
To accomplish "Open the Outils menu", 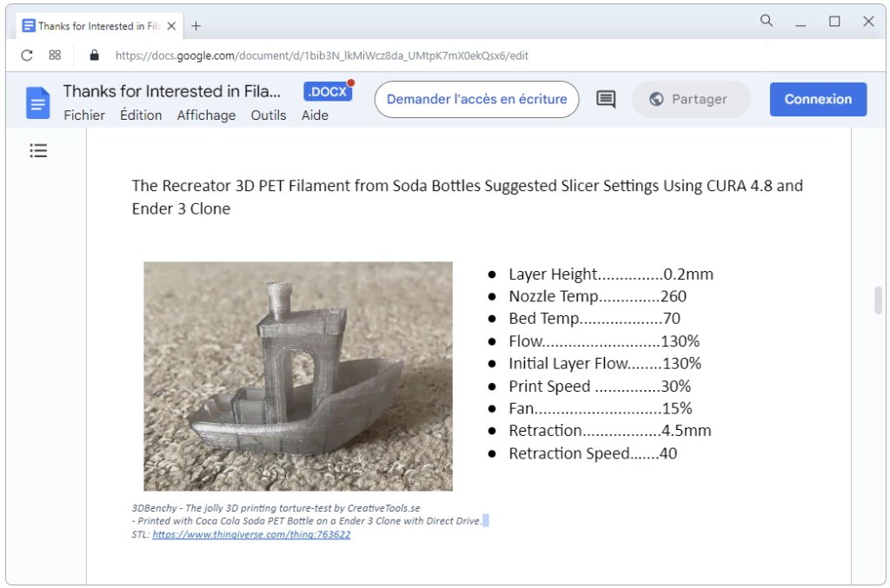I will (x=269, y=116).
